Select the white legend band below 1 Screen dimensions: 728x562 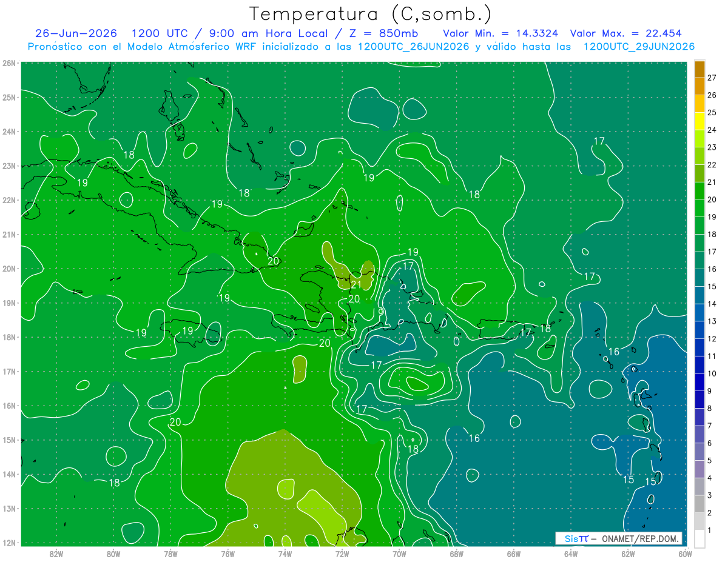click(699, 538)
